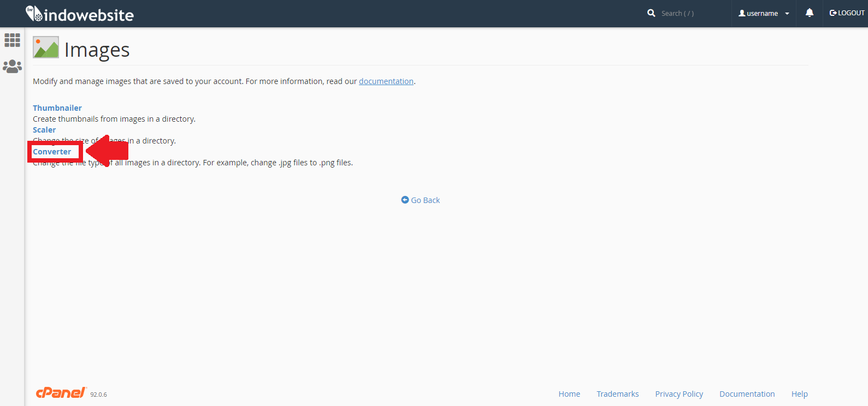Click the indowebsite logo
This screenshot has height=406, width=868.
pos(80,14)
